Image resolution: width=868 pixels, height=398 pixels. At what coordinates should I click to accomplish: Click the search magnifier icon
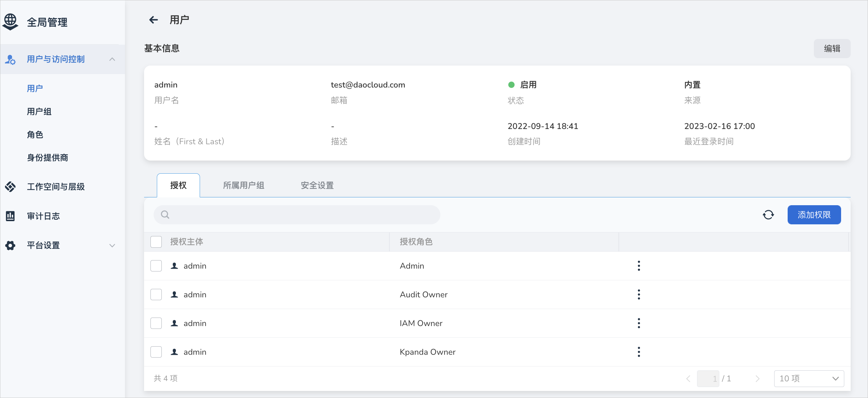(165, 215)
